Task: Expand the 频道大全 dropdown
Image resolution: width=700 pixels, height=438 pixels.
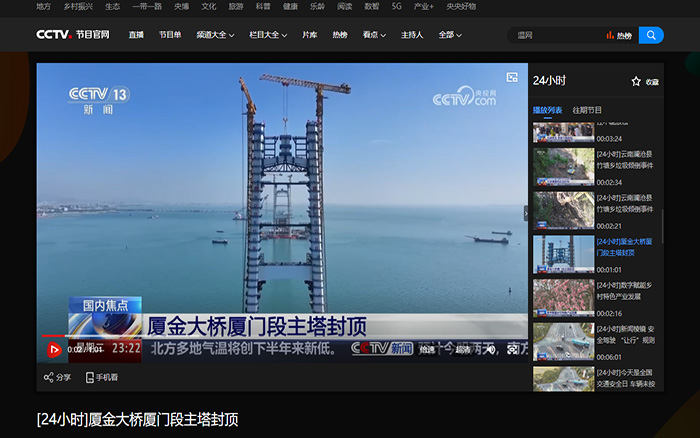Action: click(x=215, y=35)
